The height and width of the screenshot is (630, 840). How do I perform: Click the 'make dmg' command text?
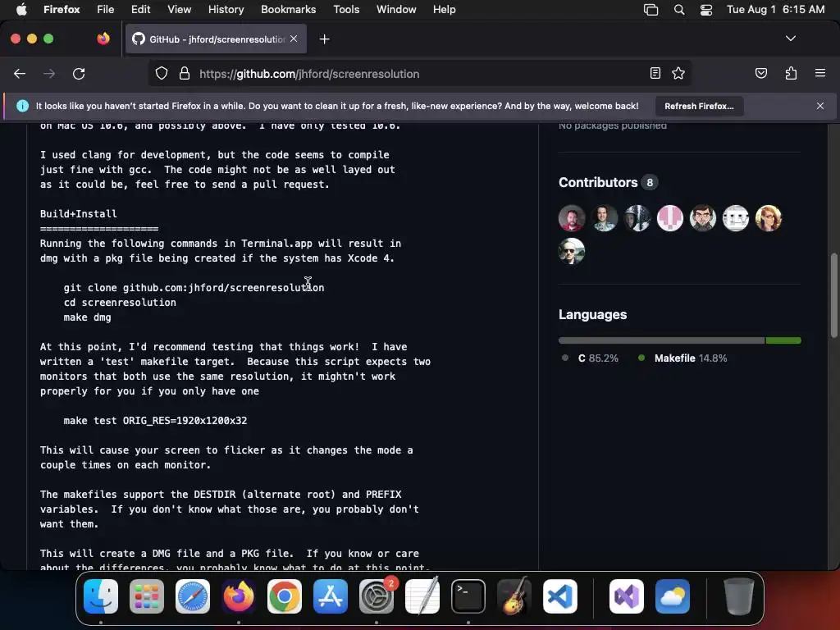tap(87, 317)
